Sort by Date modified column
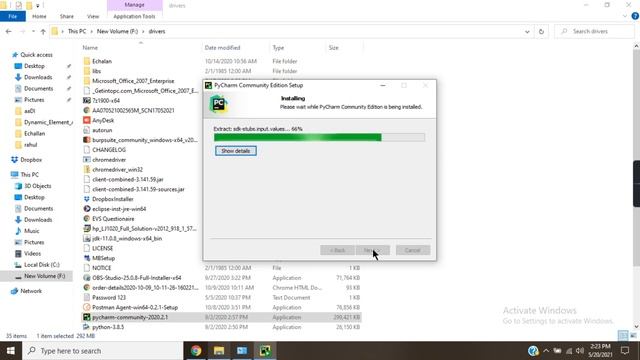The image size is (640, 360). [222, 48]
